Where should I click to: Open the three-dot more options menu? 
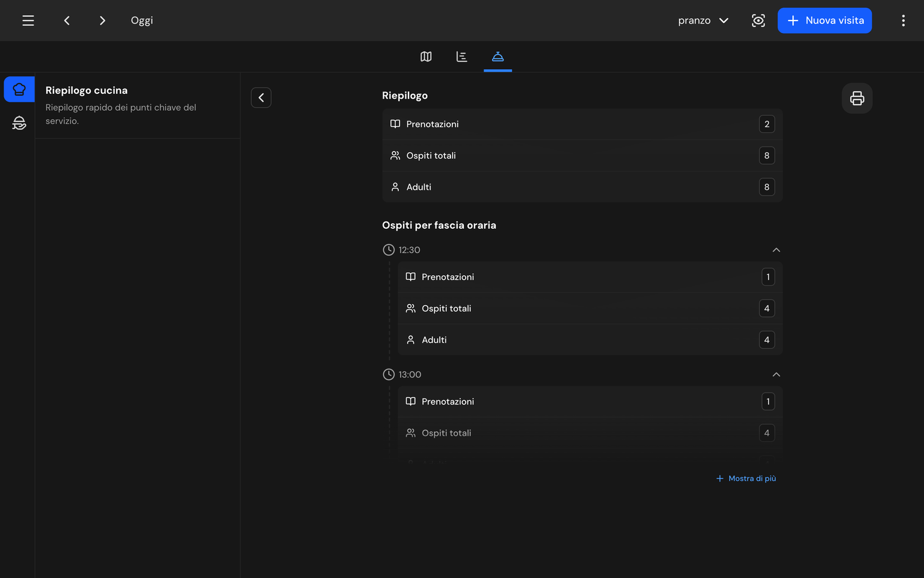tap(903, 20)
